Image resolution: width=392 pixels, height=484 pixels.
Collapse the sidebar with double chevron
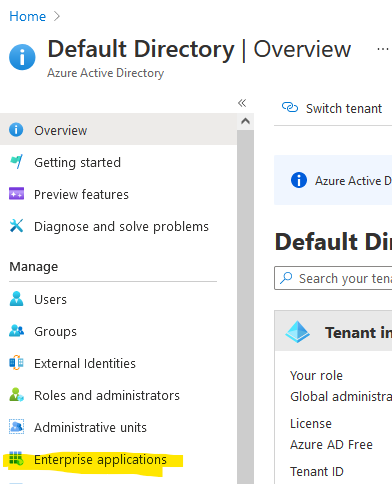pyautogui.click(x=242, y=103)
